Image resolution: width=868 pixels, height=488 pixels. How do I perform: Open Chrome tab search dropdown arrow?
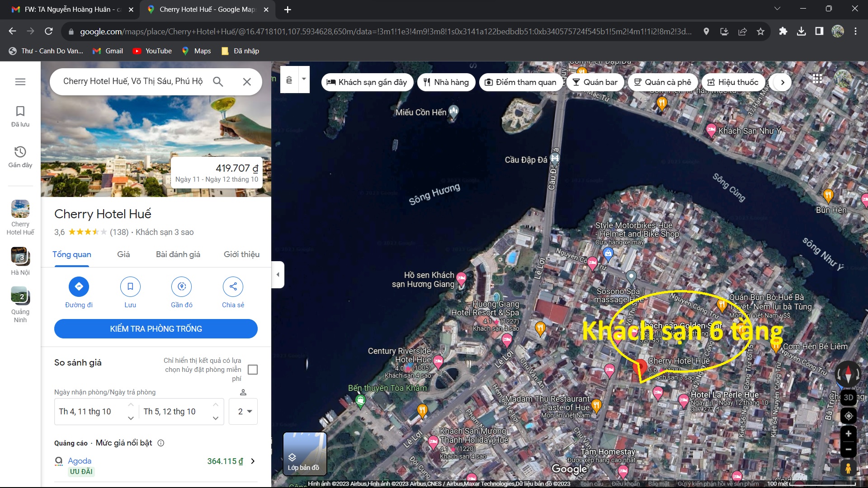pyautogui.click(x=777, y=9)
